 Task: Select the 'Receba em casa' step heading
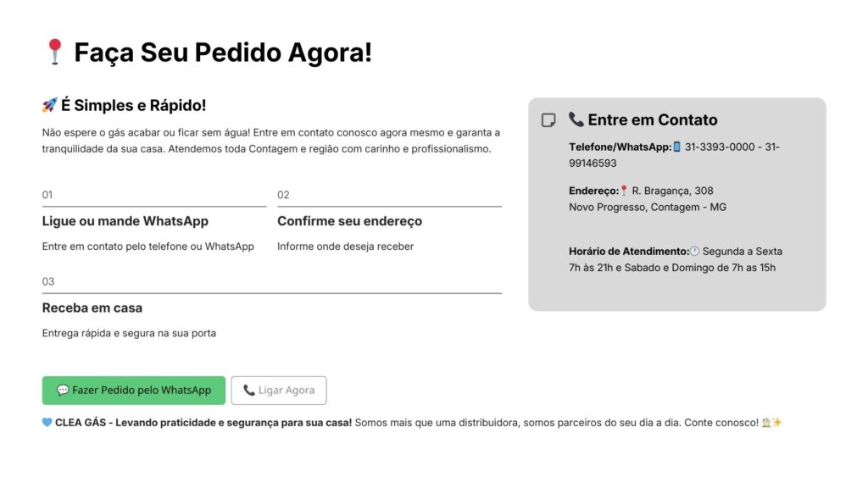(92, 308)
